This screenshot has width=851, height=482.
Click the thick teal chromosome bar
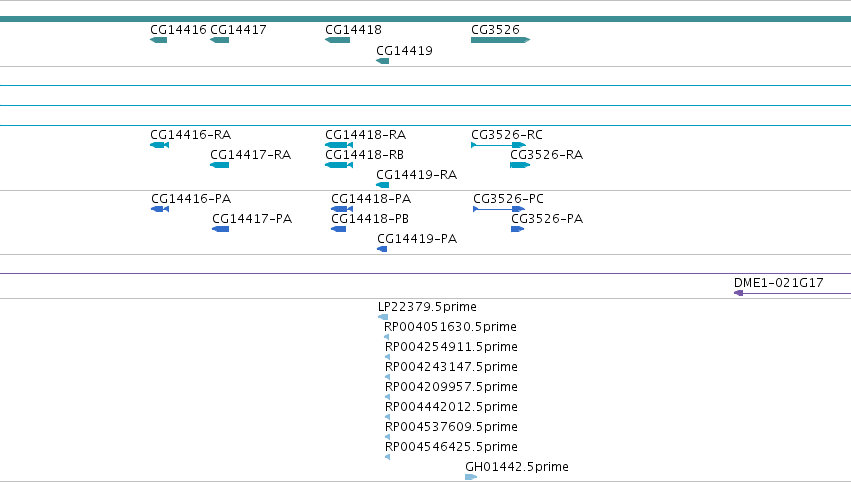(x=426, y=19)
